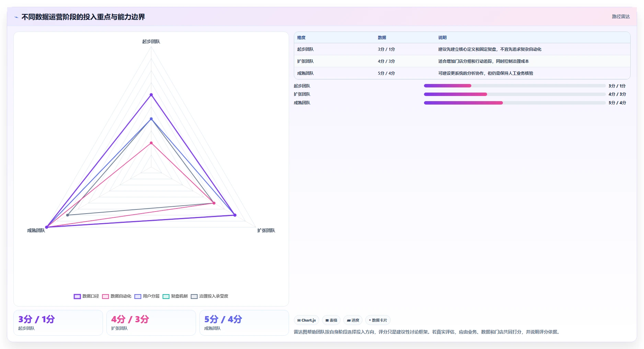Toggle the 数据自动化 legend swatch
Screen dimensions: 644x349
[105, 296]
